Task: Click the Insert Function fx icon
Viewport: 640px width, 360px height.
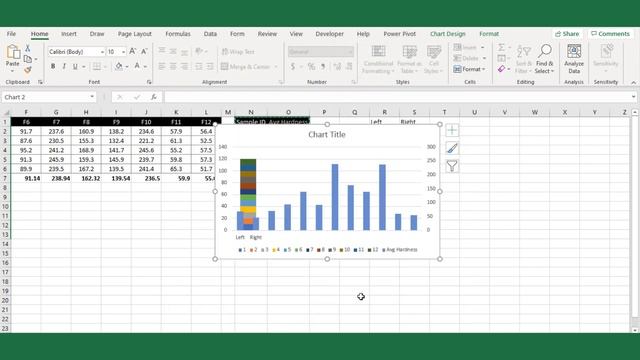Action: click(153, 97)
